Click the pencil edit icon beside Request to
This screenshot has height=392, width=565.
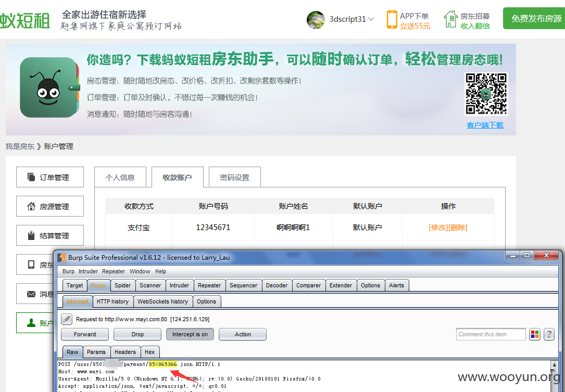coord(67,319)
